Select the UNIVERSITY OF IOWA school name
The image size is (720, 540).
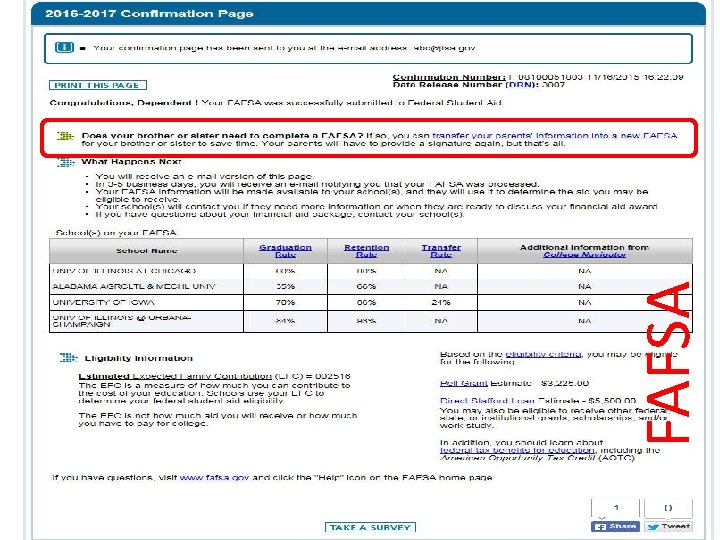103,303
